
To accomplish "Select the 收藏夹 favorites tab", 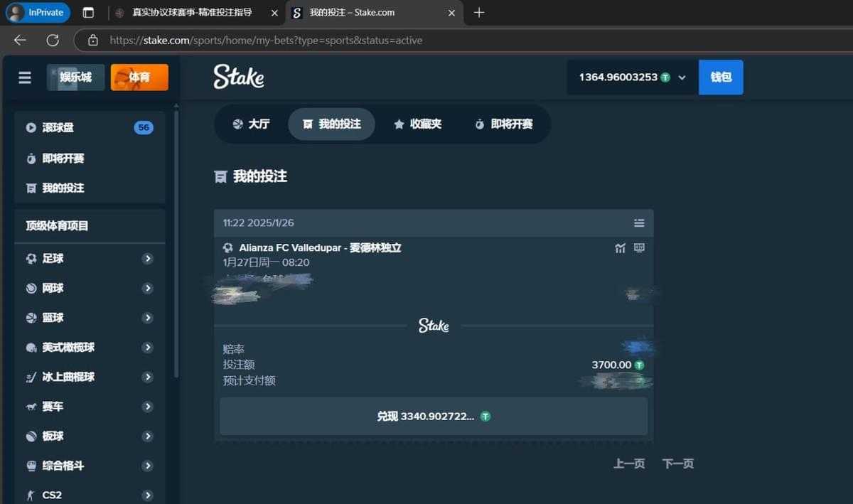I will pyautogui.click(x=418, y=124).
